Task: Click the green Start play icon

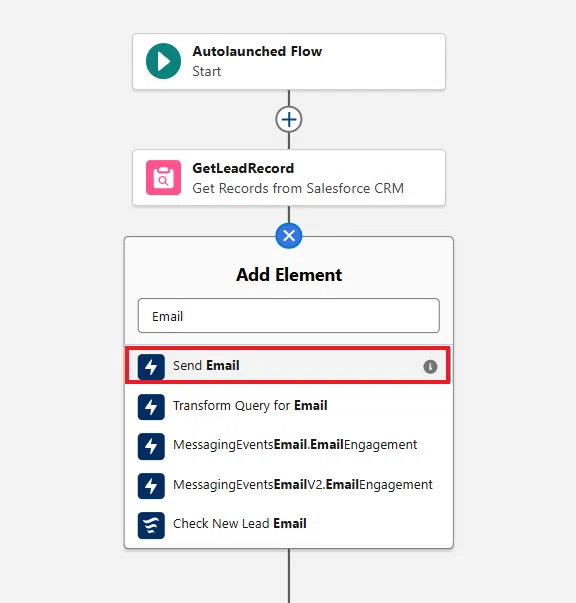Action: 163,61
